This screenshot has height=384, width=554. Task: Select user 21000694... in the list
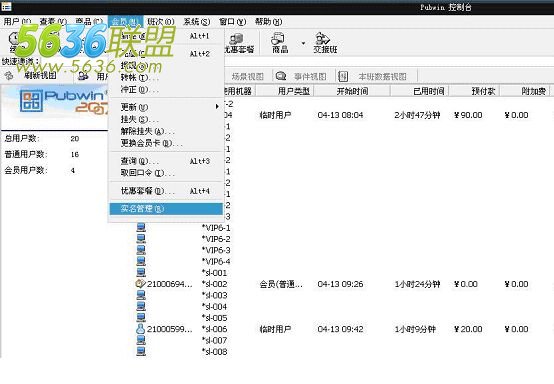click(170, 284)
